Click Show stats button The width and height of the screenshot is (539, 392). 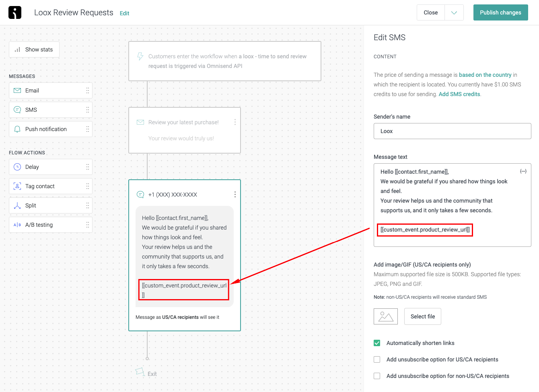34,49
